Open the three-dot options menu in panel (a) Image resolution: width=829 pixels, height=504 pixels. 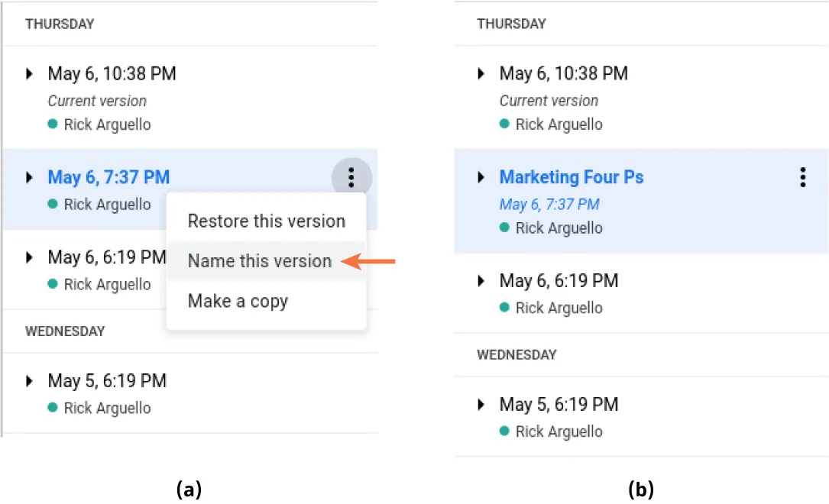pos(351,176)
